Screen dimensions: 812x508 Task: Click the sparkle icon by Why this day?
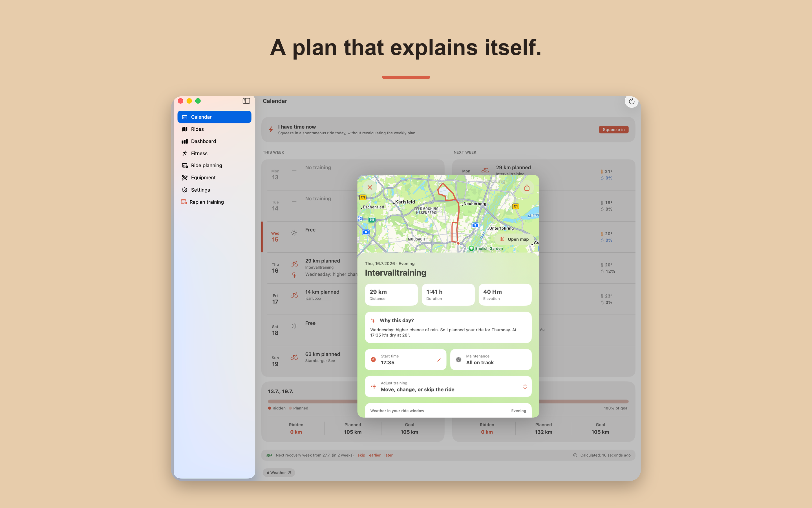[373, 320]
